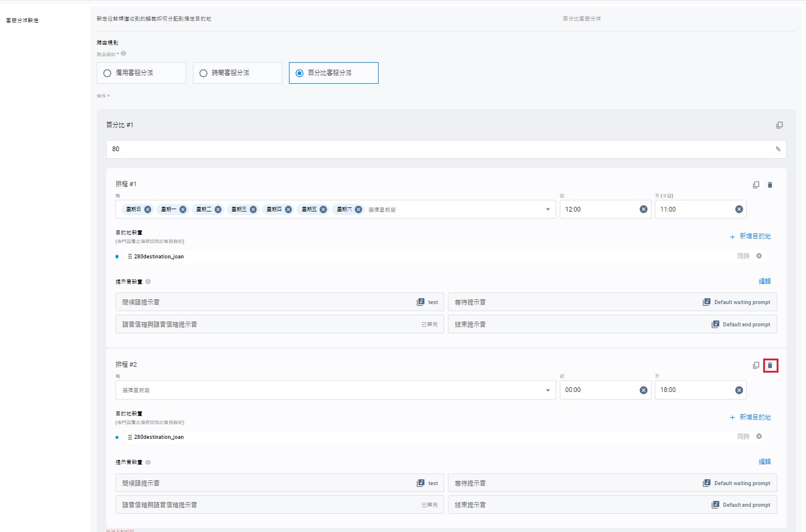
Task: Grab the drag handle of 280destination_joan in 排程 #1
Action: (130, 257)
